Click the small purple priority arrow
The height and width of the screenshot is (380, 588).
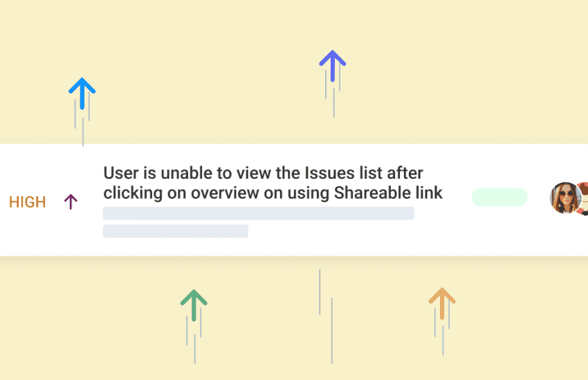tap(71, 202)
